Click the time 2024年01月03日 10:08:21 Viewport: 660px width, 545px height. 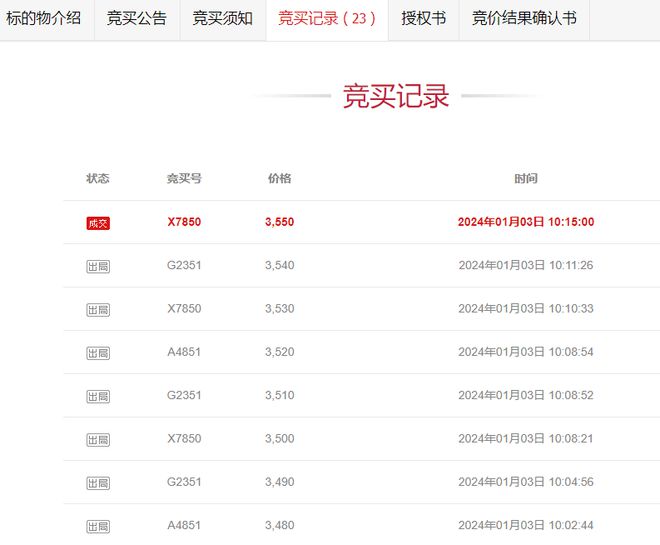coord(526,439)
